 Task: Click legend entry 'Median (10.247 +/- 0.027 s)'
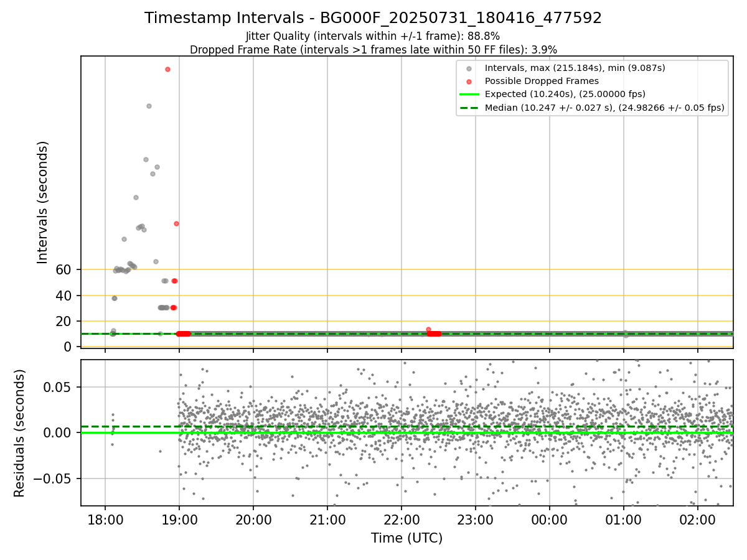tap(604, 108)
